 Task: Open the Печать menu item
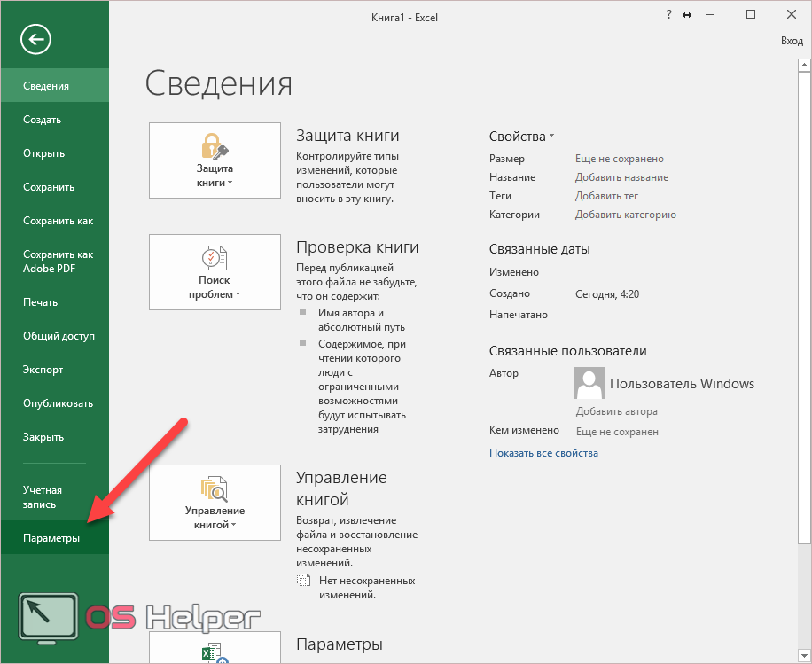(41, 302)
